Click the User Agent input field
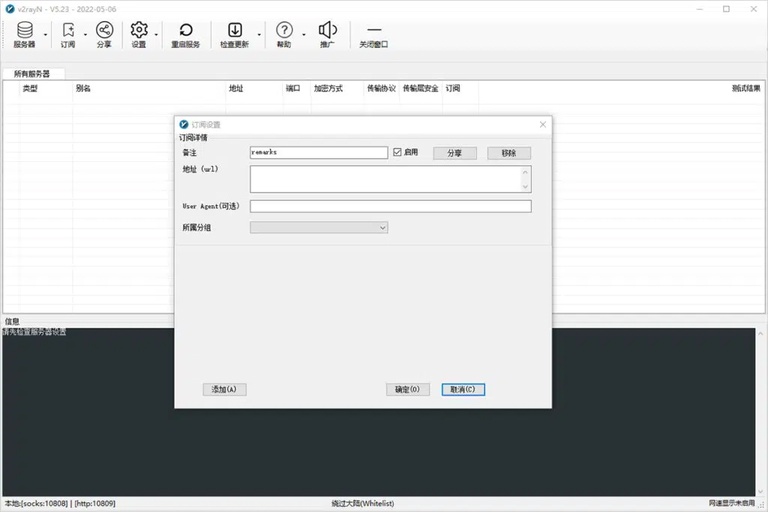768x512 pixels. [x=390, y=206]
